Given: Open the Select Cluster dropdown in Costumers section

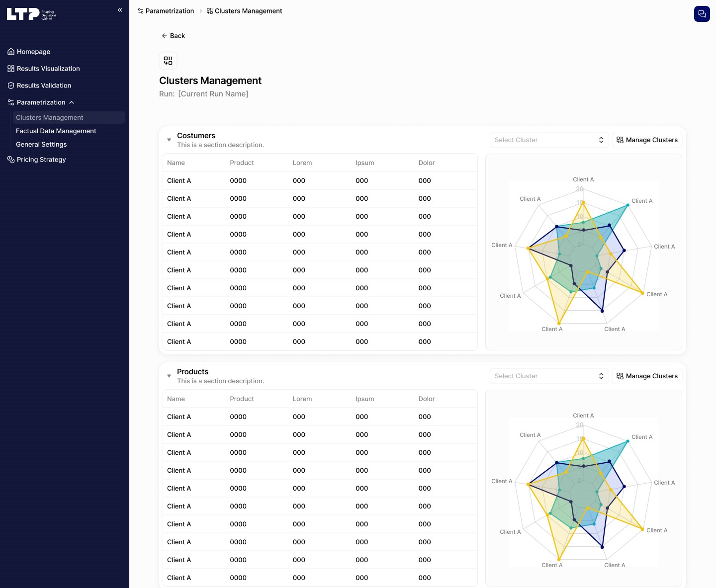Looking at the screenshot, I should click(548, 140).
